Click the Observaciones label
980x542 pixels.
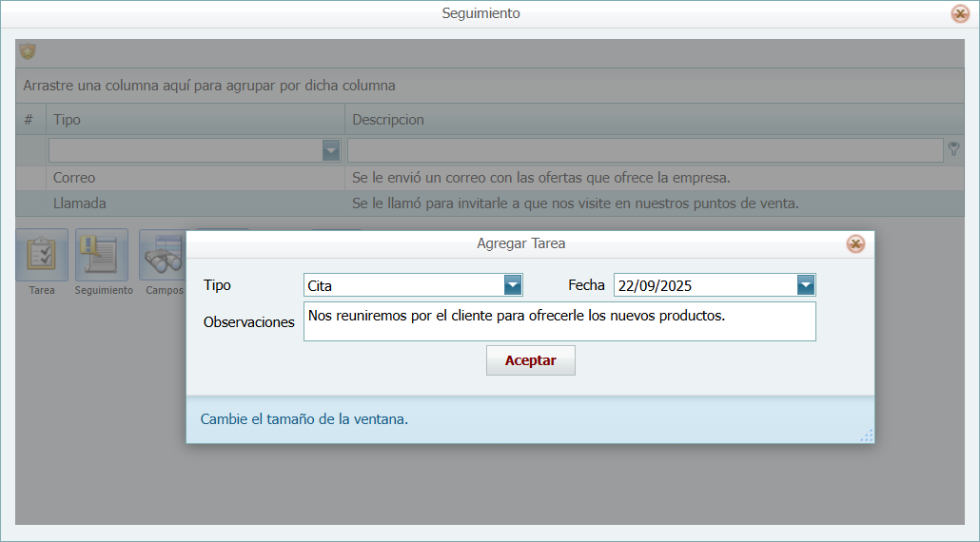(248, 322)
